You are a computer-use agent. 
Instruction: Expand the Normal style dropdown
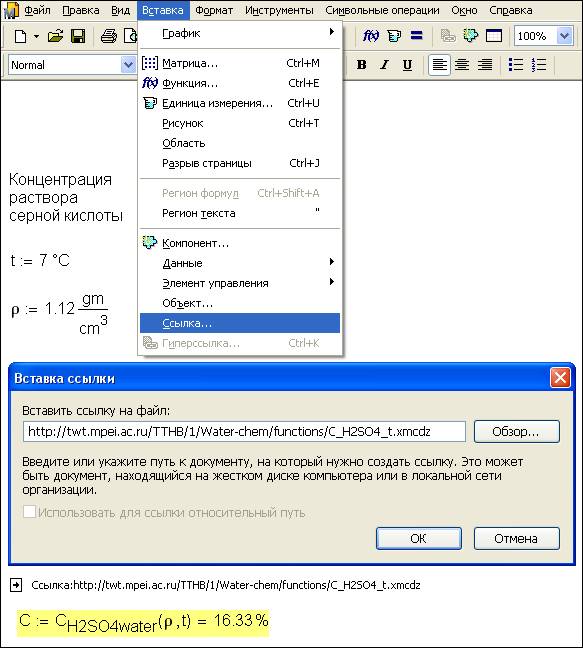tap(128, 65)
